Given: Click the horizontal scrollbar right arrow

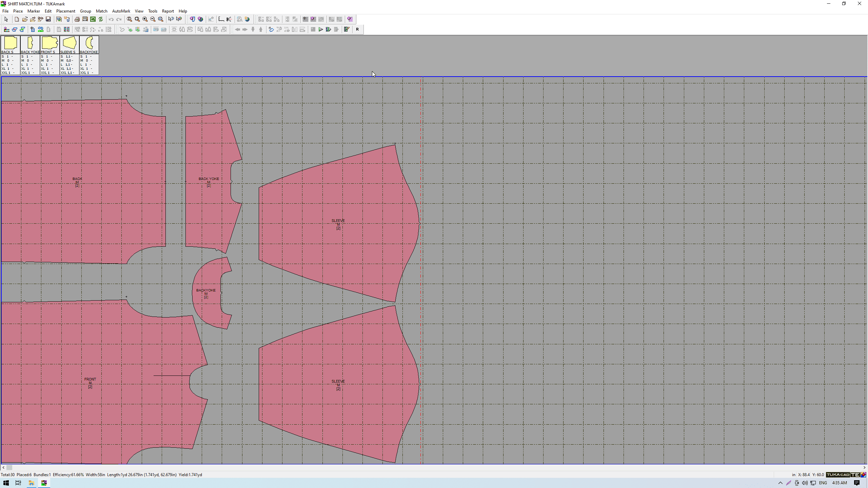Looking at the screenshot, I should pyautogui.click(x=864, y=467).
